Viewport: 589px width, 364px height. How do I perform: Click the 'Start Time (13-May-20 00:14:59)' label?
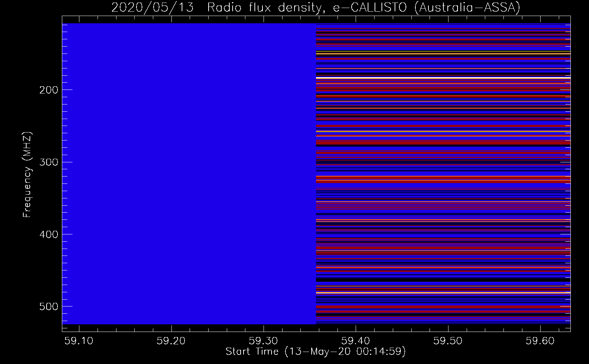[x=316, y=352]
